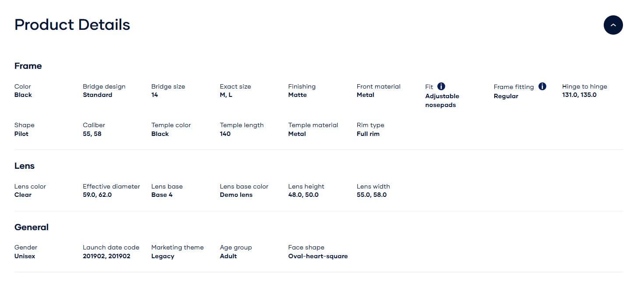The image size is (644, 281).
Task: Click the Product Details heading
Action: [72, 25]
